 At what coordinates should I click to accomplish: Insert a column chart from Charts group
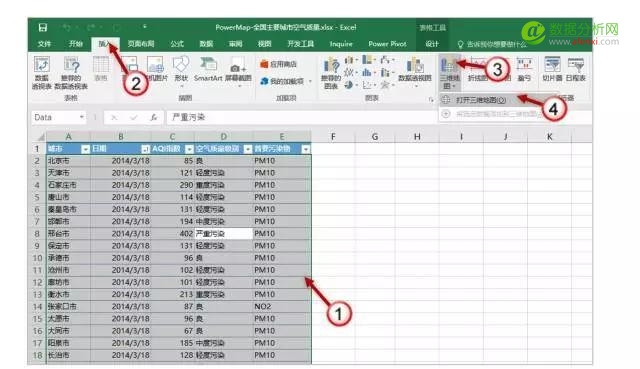[350, 60]
